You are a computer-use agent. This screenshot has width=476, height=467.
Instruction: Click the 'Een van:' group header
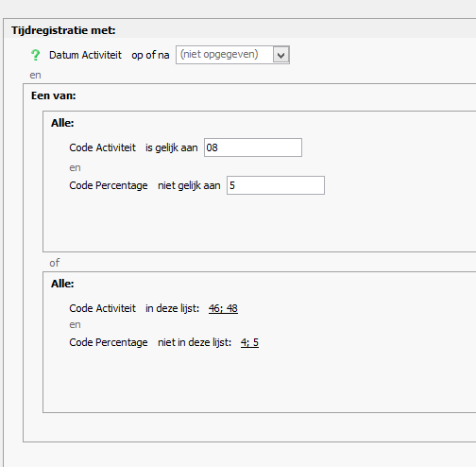(53, 95)
